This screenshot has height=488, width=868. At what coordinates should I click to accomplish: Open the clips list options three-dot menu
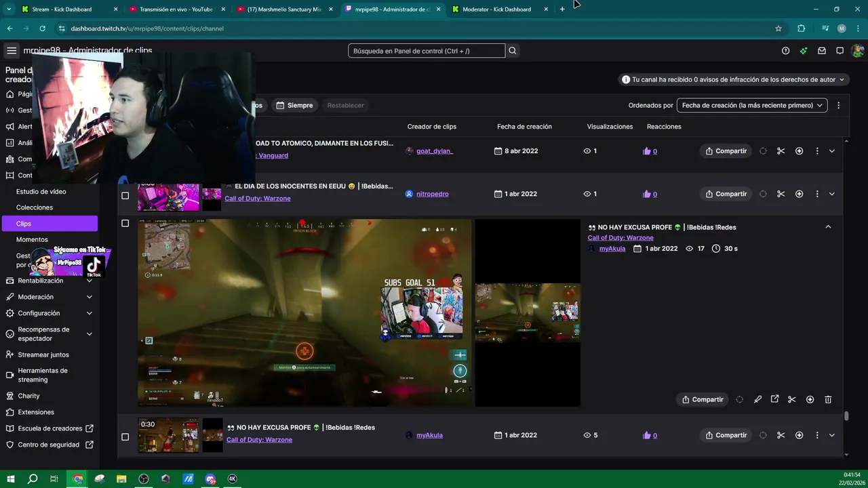(839, 106)
